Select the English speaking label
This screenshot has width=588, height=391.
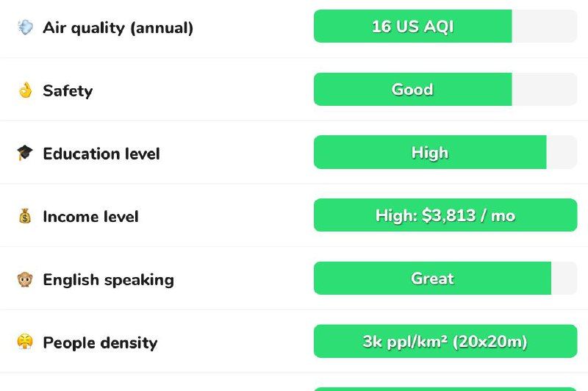[108, 280]
